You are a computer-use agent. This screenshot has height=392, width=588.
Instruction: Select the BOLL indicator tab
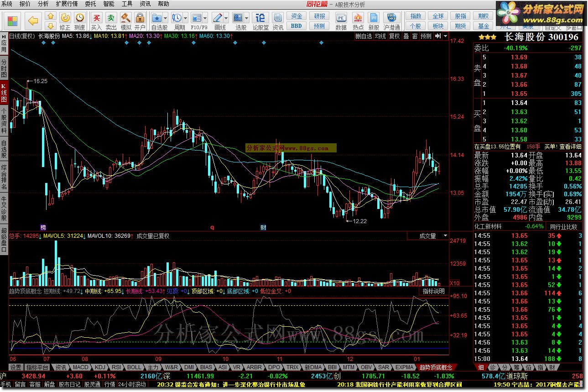tap(134, 367)
